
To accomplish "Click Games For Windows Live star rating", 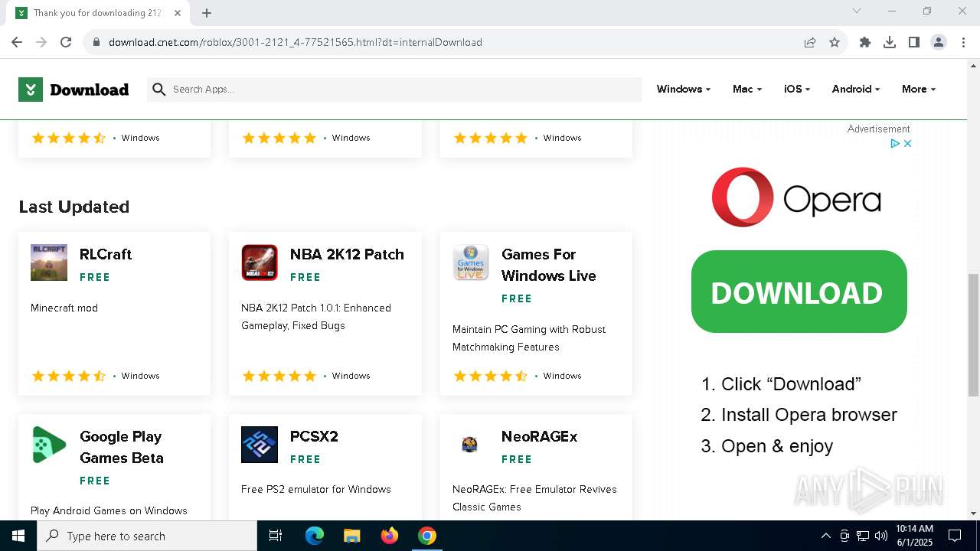I will (490, 376).
